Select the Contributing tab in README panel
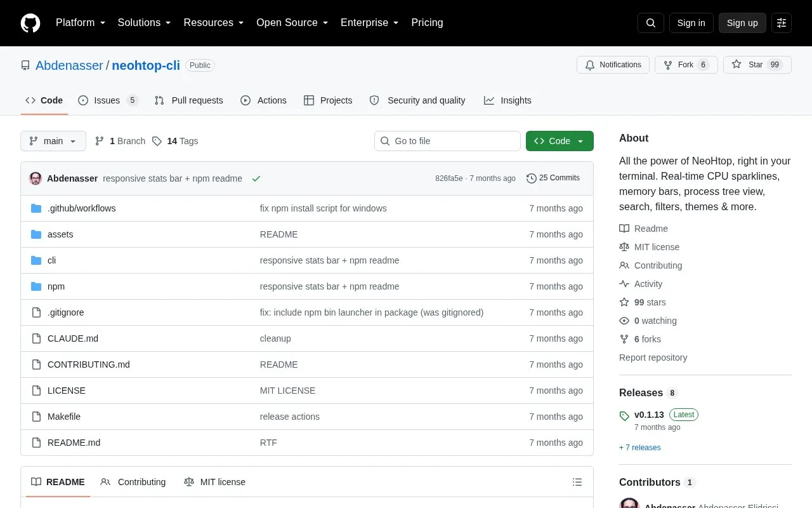 pyautogui.click(x=133, y=482)
